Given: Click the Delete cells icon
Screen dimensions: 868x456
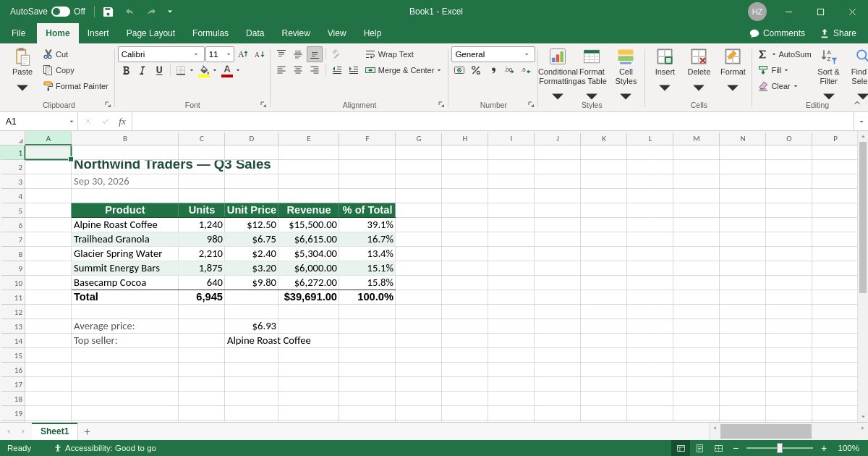Looking at the screenshot, I should point(699,56).
